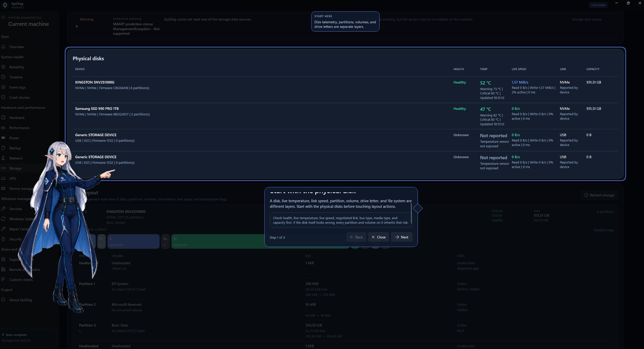Screen dimensions: 644x349
Task: Click the Overview home icon
Action: coord(3,47)
